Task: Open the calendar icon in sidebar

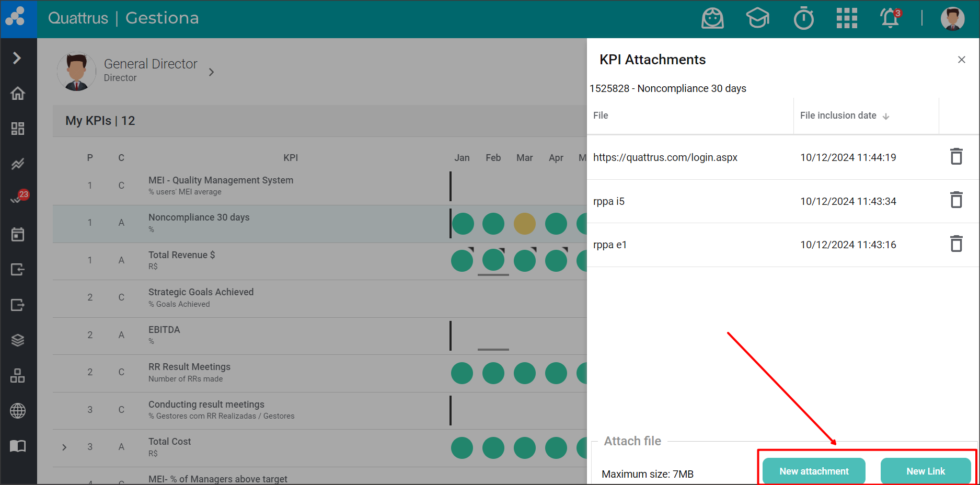Action: (x=18, y=235)
